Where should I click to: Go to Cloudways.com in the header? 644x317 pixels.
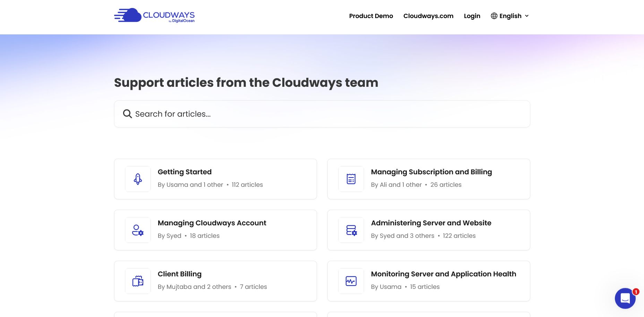pyautogui.click(x=428, y=16)
